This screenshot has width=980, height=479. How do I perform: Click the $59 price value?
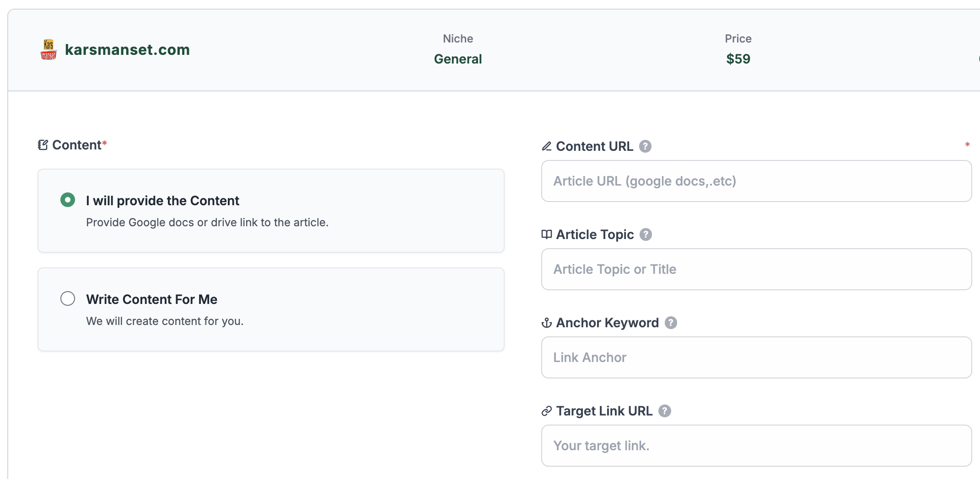[x=738, y=59]
